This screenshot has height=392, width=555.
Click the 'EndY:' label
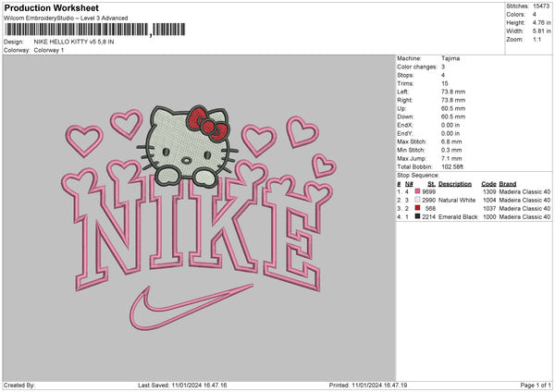(405, 133)
